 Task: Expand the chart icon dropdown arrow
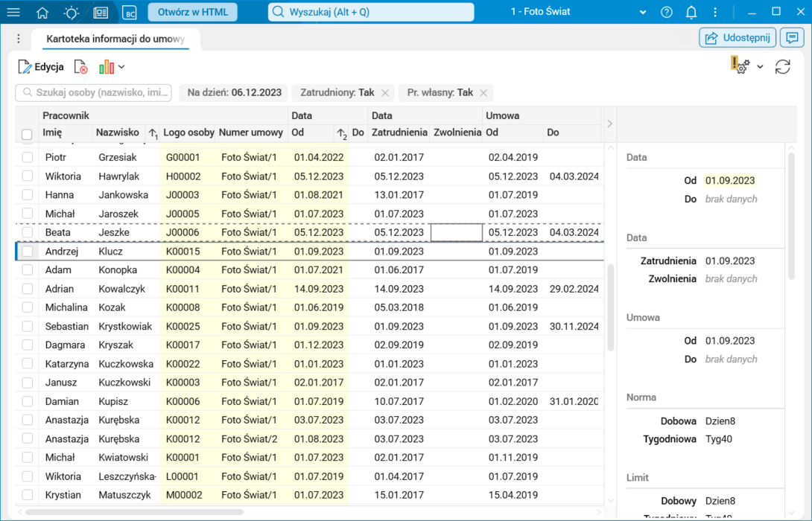point(121,67)
